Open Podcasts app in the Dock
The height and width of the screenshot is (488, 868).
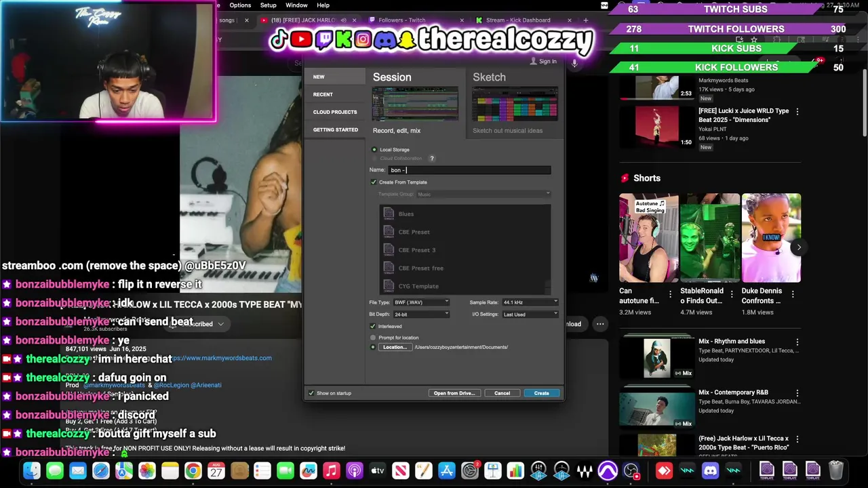355,470
